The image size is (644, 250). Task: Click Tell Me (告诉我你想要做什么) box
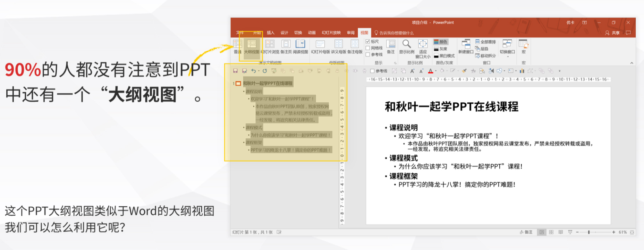tap(394, 33)
